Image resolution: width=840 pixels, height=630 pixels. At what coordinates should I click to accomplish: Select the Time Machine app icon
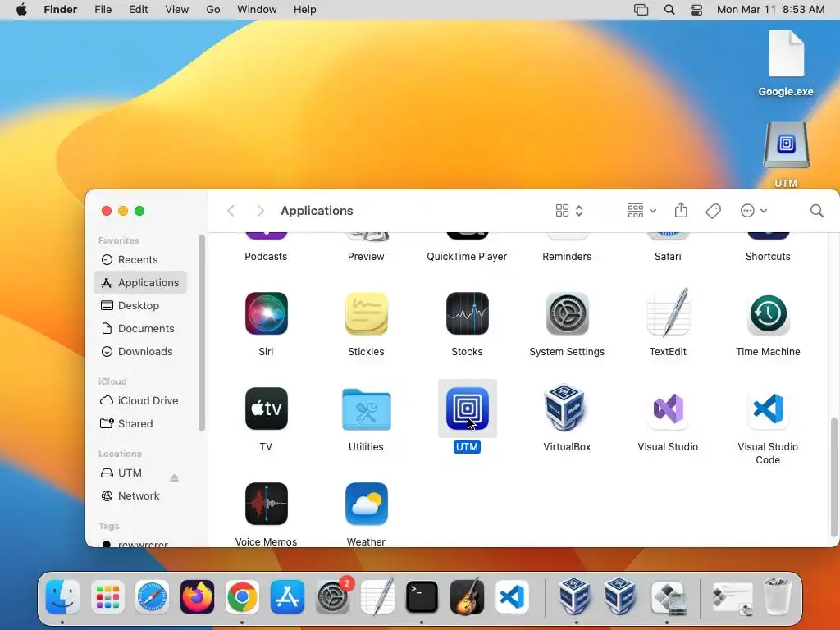click(x=768, y=313)
